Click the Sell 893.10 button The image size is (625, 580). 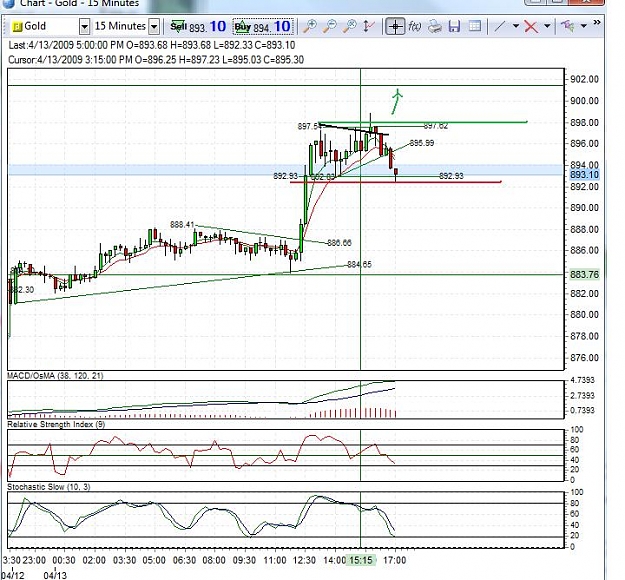198,27
